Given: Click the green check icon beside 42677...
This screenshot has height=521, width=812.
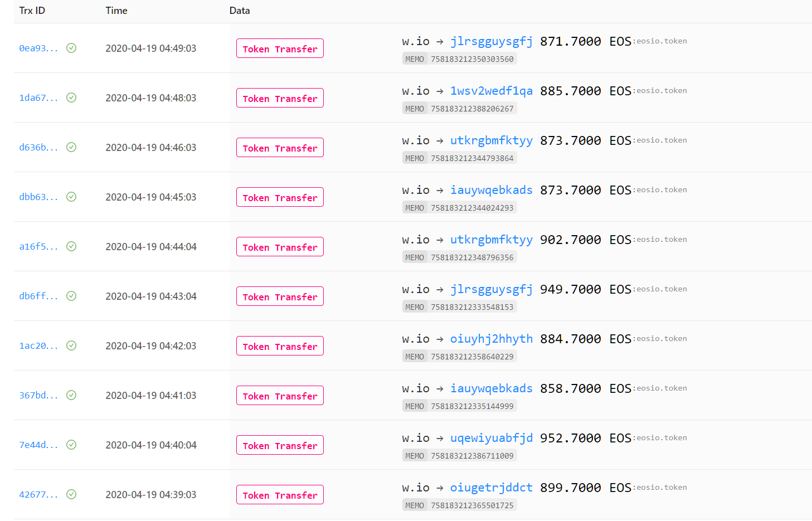Looking at the screenshot, I should pyautogui.click(x=71, y=494).
